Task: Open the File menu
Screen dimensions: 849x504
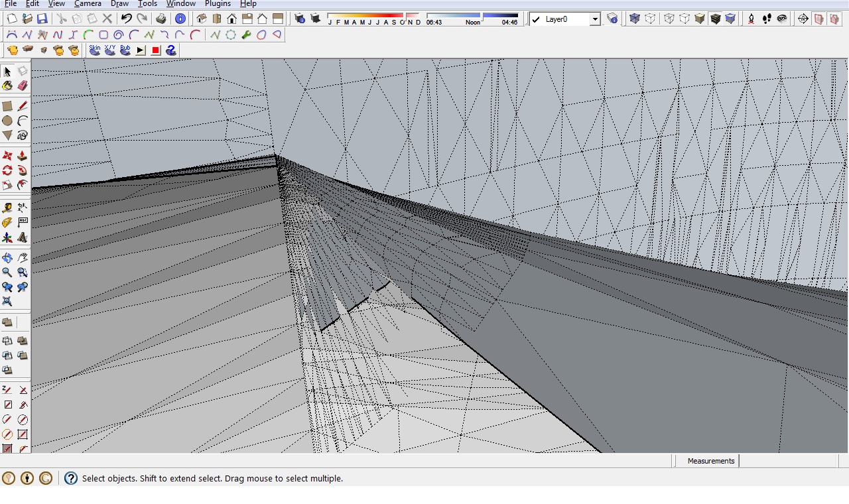Action: [x=11, y=4]
